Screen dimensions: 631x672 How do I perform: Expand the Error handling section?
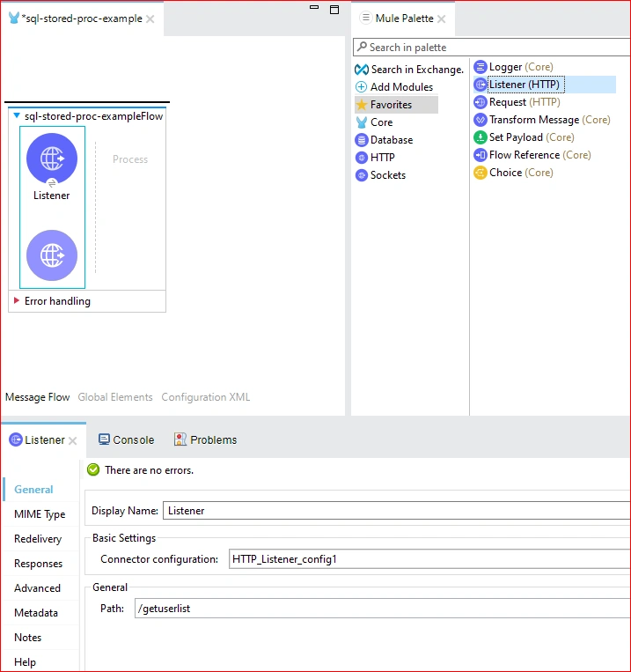click(x=17, y=300)
